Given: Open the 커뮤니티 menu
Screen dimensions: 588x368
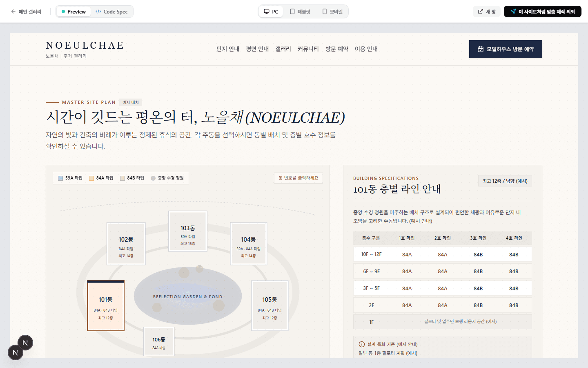Looking at the screenshot, I should click(308, 49).
